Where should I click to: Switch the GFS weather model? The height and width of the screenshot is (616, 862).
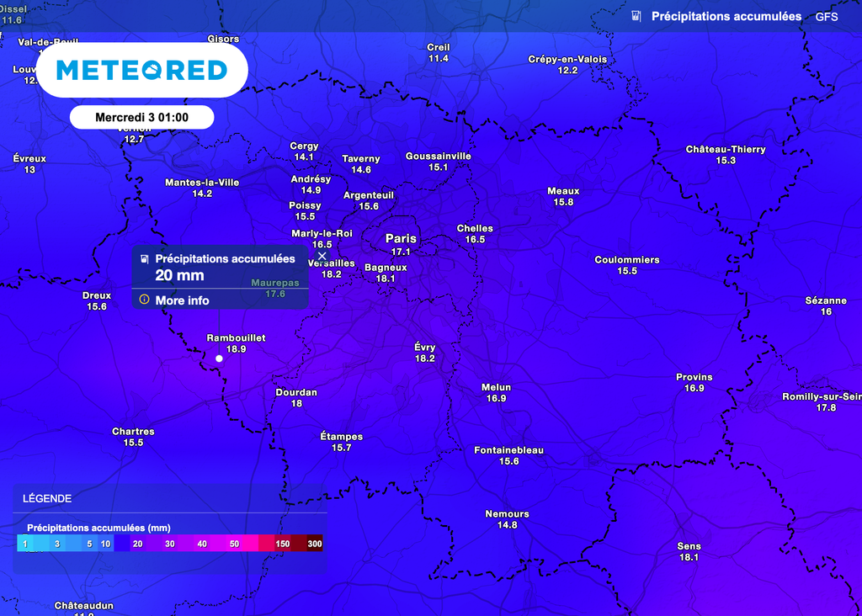[827, 16]
